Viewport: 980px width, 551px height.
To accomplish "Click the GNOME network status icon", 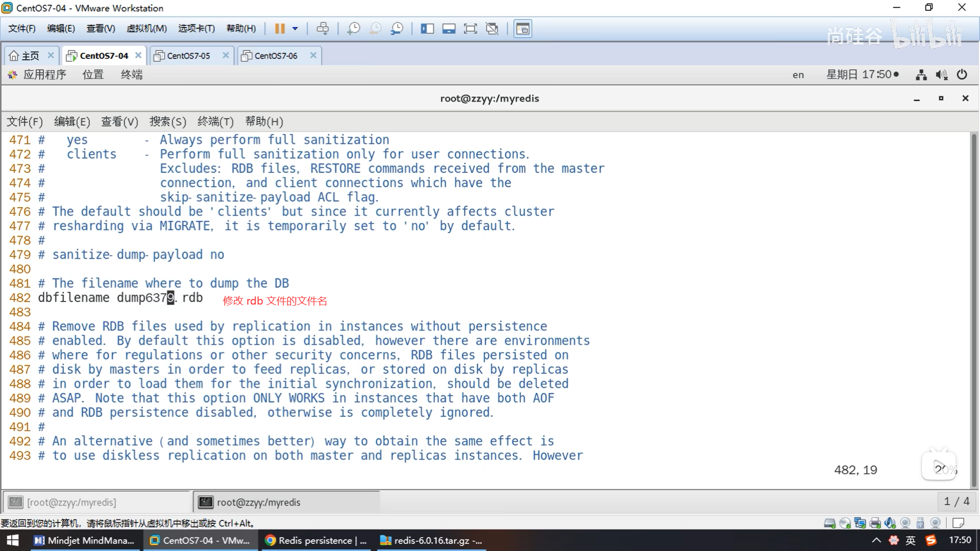I will point(921,75).
